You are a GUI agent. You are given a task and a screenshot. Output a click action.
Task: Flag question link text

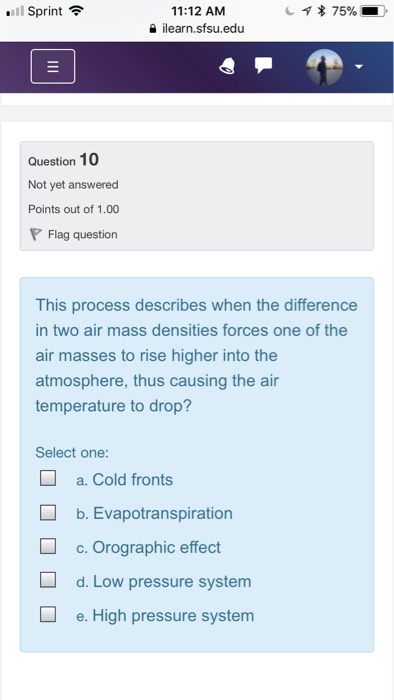[83, 234]
